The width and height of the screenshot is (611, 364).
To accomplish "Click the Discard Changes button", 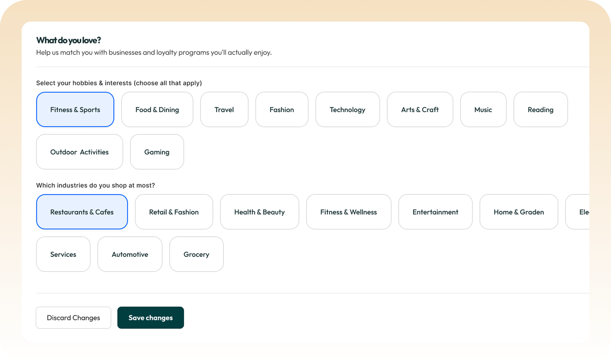I will 73,317.
